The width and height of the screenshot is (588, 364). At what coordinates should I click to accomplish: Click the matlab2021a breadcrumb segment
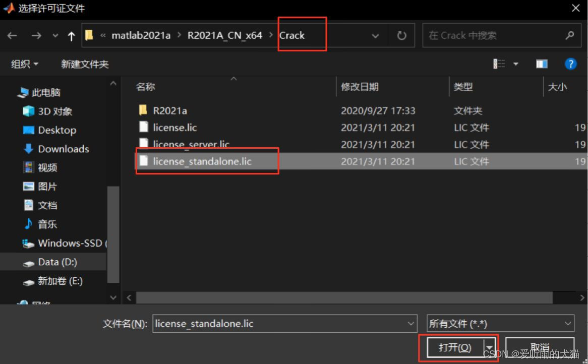click(x=141, y=36)
